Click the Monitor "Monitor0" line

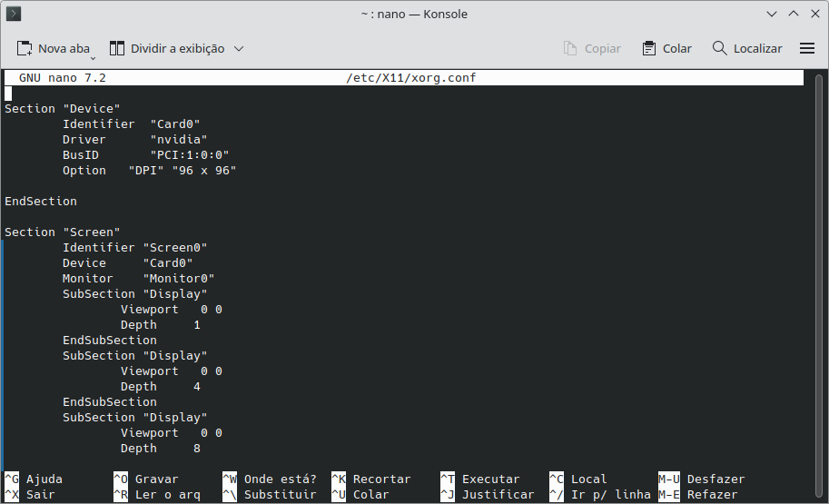139,278
